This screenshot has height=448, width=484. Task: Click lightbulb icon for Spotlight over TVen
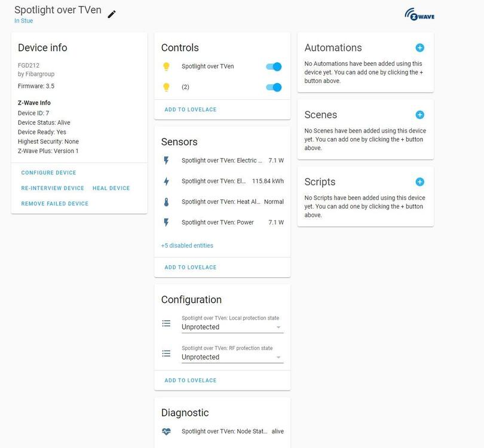click(166, 67)
